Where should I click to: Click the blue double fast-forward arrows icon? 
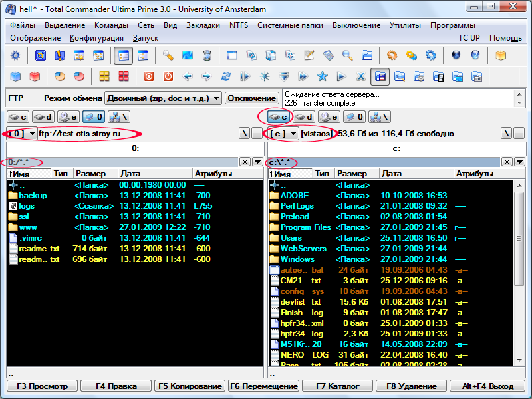[x=303, y=76]
